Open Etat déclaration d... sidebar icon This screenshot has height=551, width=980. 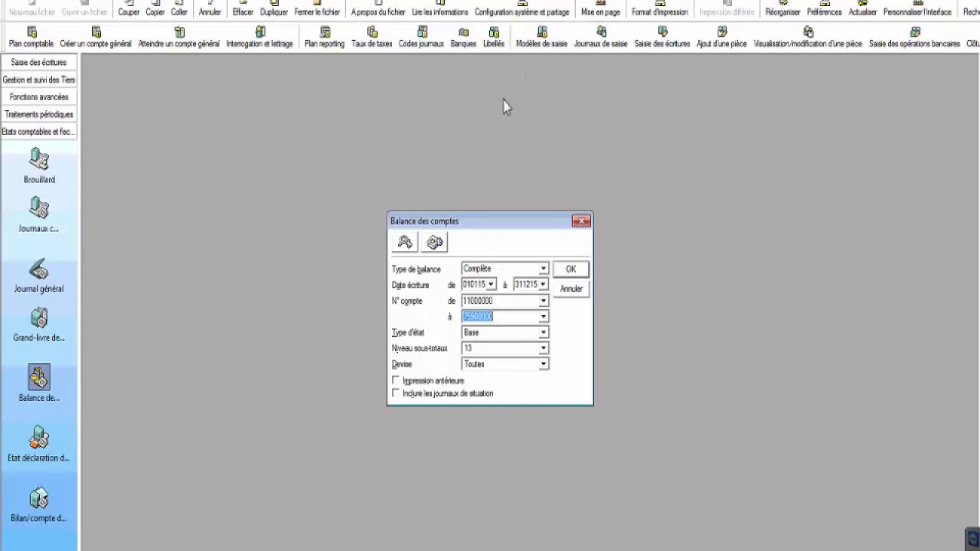(x=39, y=445)
